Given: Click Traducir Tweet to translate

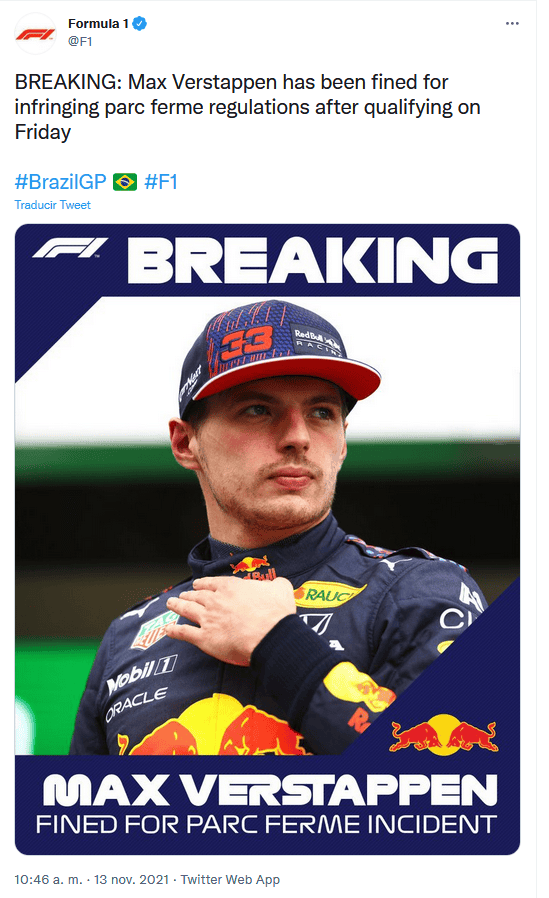Looking at the screenshot, I should [53, 205].
